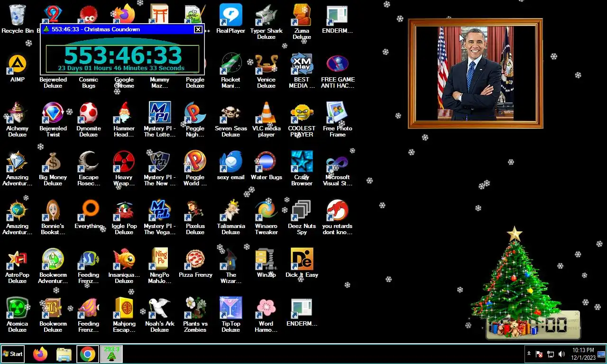This screenshot has width=607, height=364.
Task: Launch the COOLEST PLAYER shortcut
Action: click(x=302, y=119)
